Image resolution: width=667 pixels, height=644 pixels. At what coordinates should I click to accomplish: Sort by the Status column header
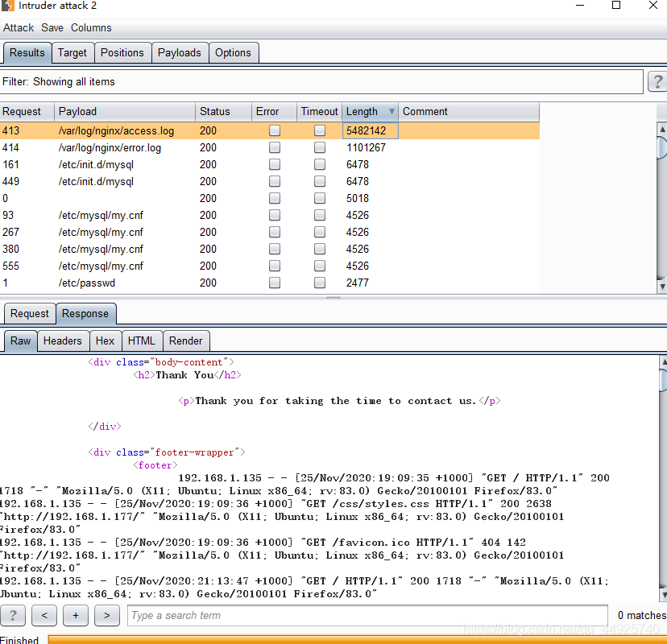(223, 111)
